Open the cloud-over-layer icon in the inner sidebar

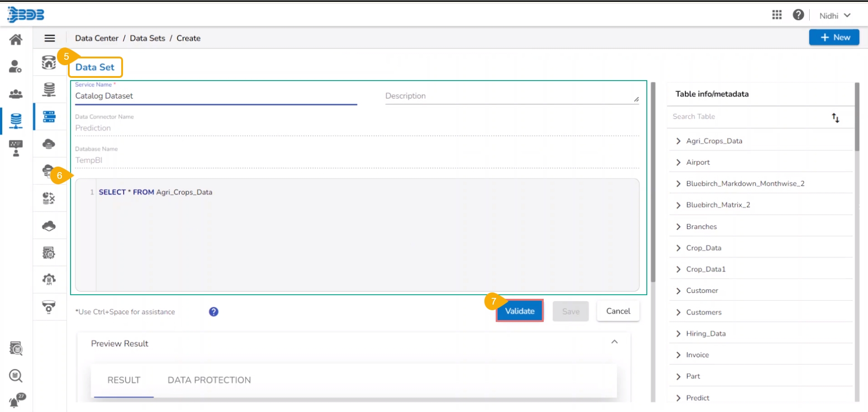pyautogui.click(x=49, y=225)
